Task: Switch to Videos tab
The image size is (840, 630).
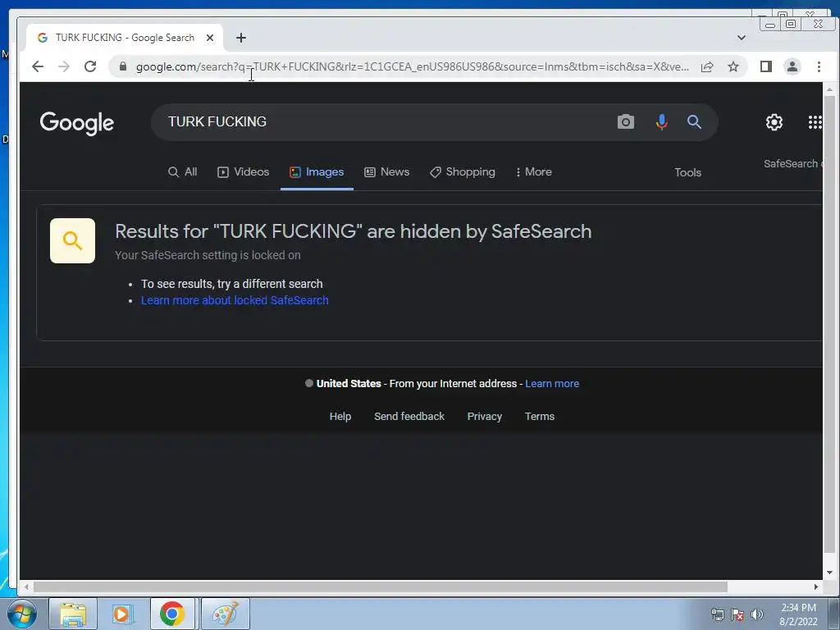Action: (243, 172)
